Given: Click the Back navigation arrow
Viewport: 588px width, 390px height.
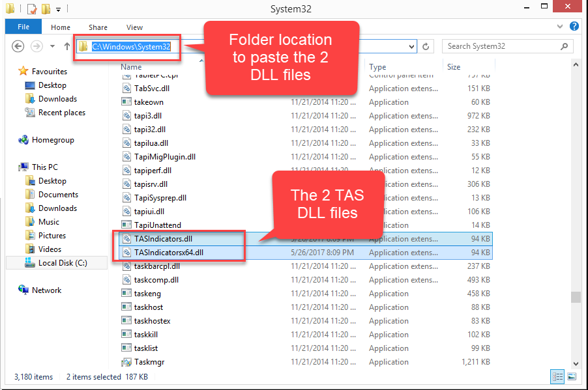Looking at the screenshot, I should [18, 46].
